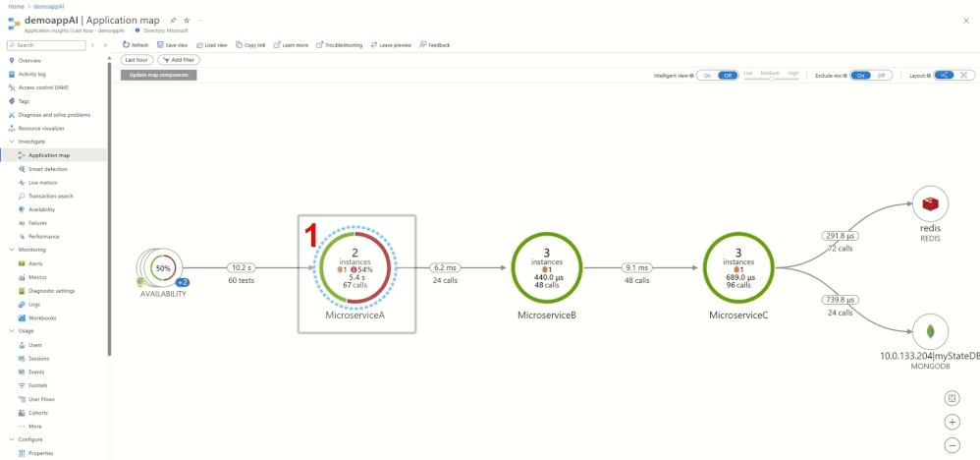Image resolution: width=980 pixels, height=460 pixels.
Task: Collapse the sidebar with the double-chevron
Action: tap(106, 45)
